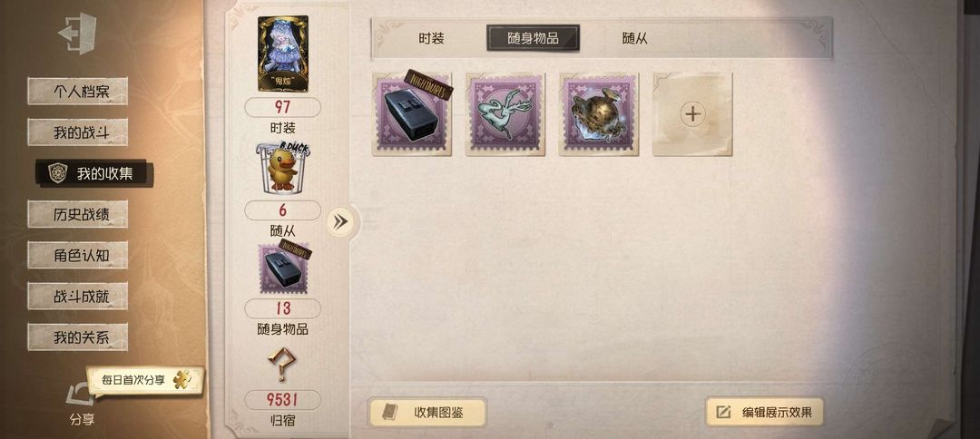Open the 我的关系 menu entry
Image resolution: width=980 pixels, height=439 pixels.
click(x=77, y=337)
